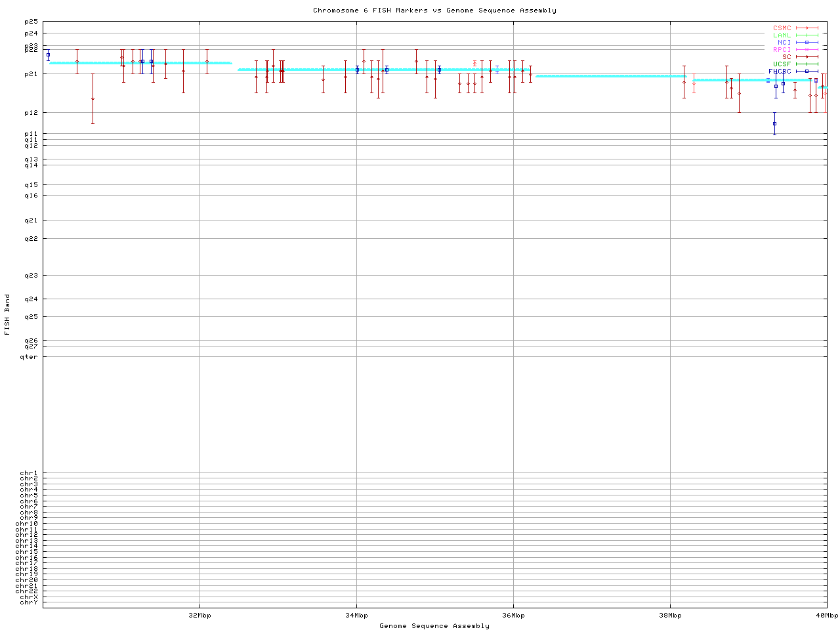840x630 pixels.
Task: Select the FHCRC legend marker
Action: coord(807,72)
